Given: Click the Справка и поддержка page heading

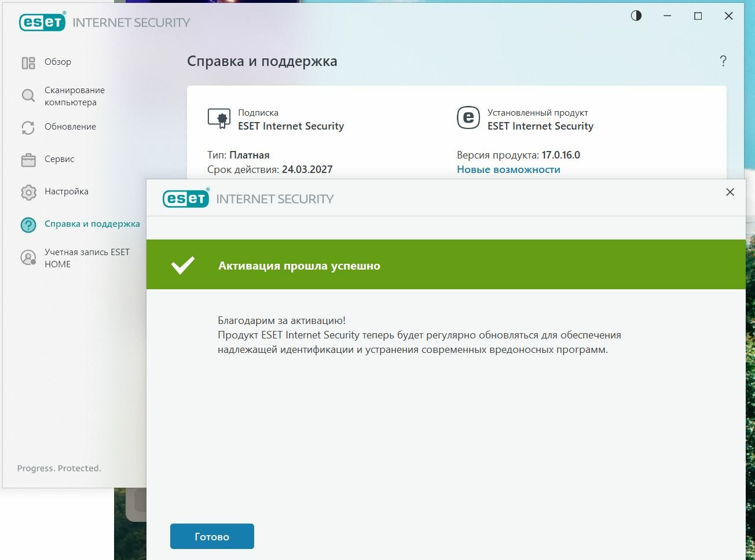Looking at the screenshot, I should pyautogui.click(x=262, y=61).
